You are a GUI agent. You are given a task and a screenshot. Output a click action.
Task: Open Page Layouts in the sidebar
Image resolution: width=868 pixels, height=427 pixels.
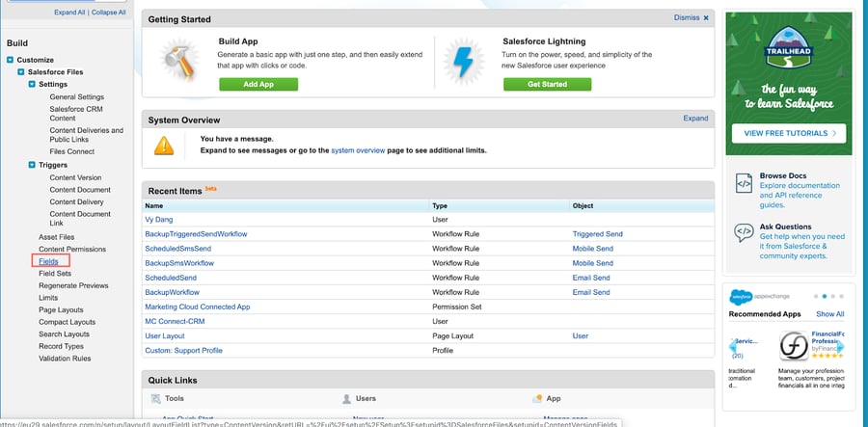click(x=61, y=309)
